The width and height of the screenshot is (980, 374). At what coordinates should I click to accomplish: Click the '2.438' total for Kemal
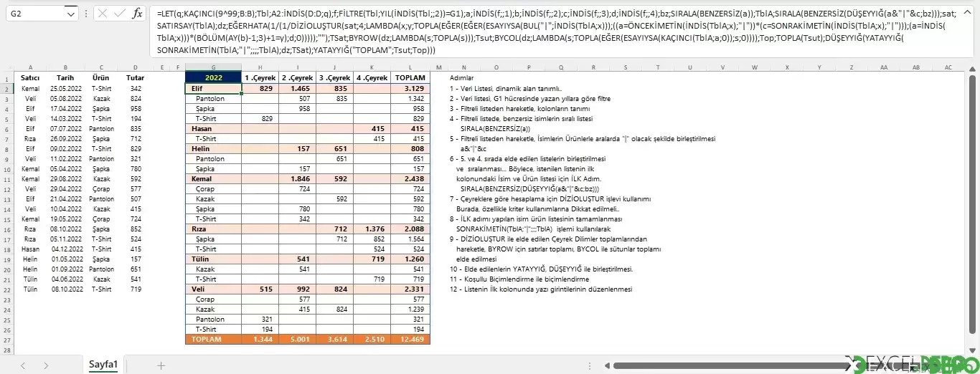pos(410,178)
